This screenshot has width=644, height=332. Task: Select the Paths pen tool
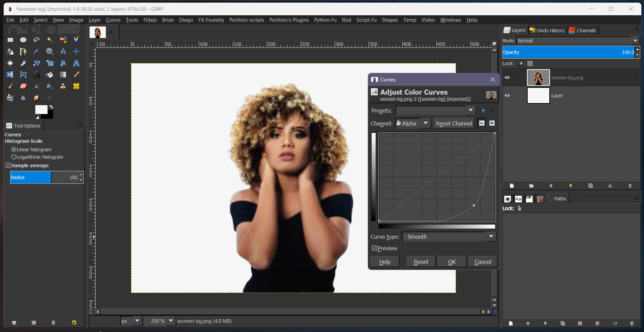(x=23, y=52)
